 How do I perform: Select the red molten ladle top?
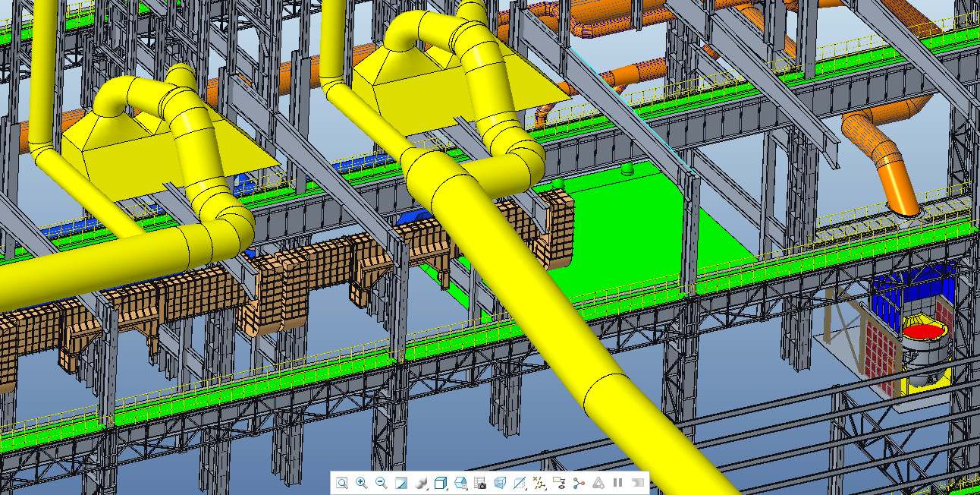pyautogui.click(x=924, y=332)
